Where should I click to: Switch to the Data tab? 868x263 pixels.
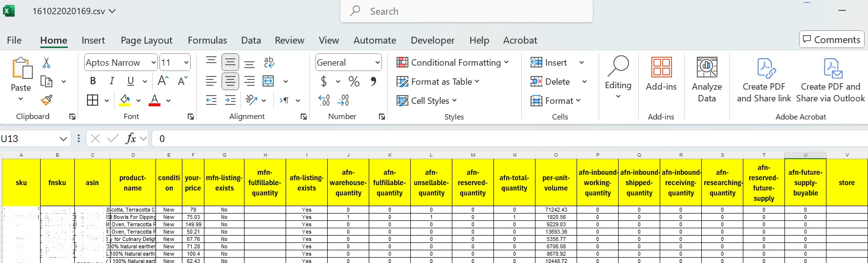tap(251, 40)
